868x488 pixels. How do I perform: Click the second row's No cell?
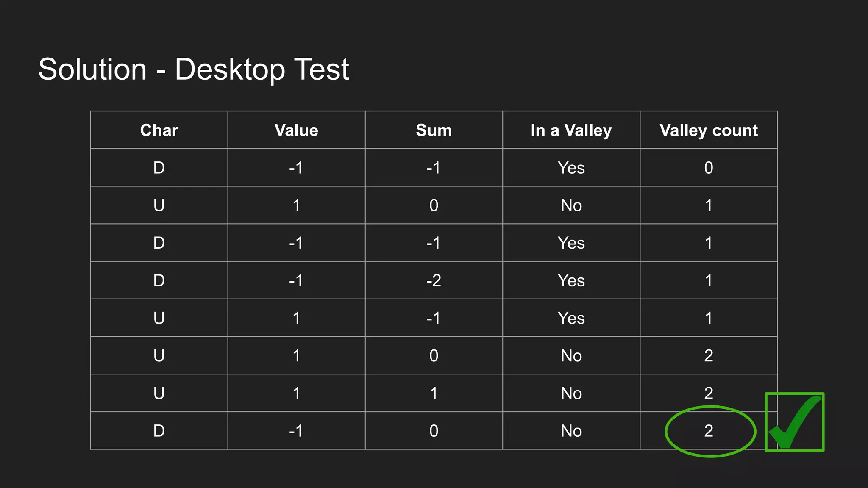[x=571, y=205]
